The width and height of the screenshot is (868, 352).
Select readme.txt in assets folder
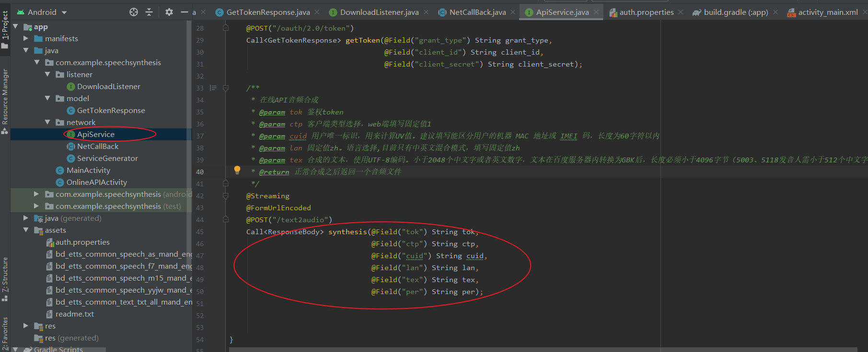[74, 314]
